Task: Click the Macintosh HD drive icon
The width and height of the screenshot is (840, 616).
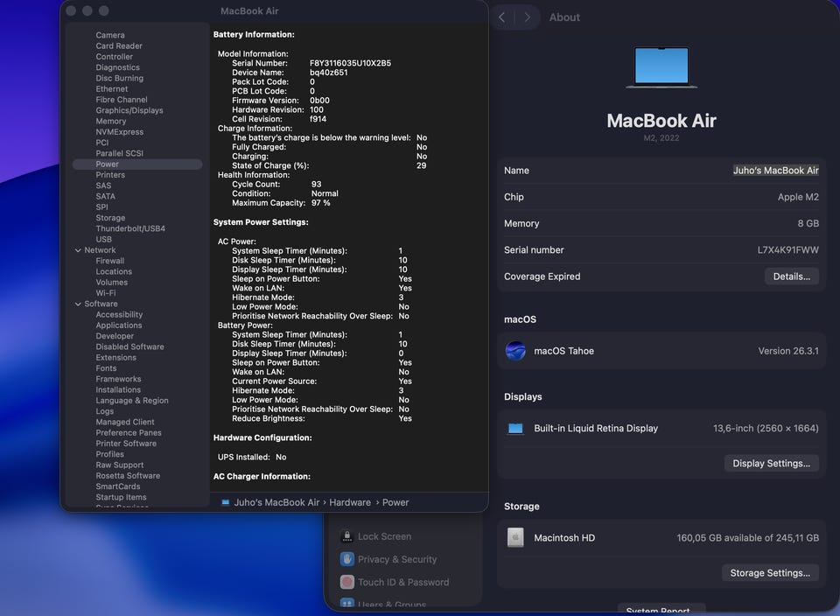Action: tap(515, 538)
